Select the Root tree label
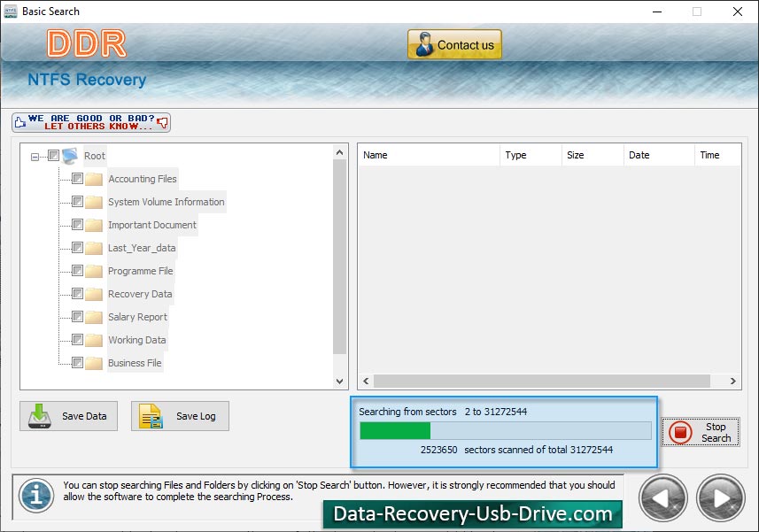Viewport: 759px width, 532px height. pyautogui.click(x=95, y=156)
